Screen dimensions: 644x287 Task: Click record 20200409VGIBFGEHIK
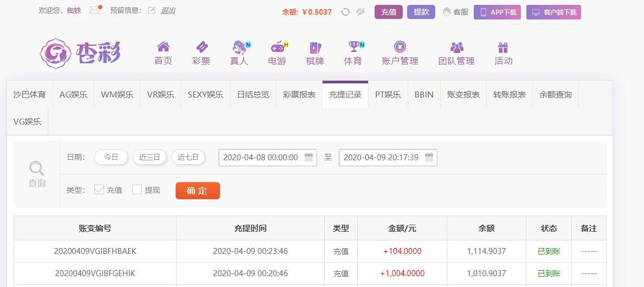pos(95,273)
